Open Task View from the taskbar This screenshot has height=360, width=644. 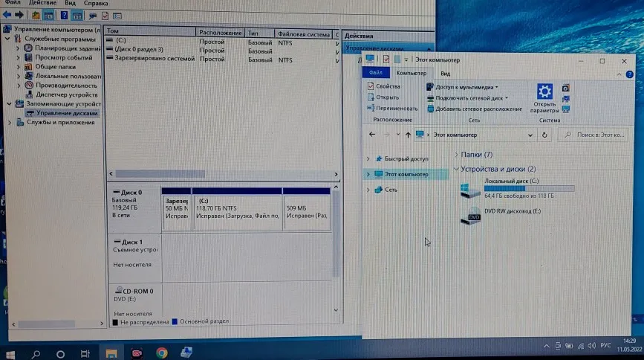pos(85,353)
